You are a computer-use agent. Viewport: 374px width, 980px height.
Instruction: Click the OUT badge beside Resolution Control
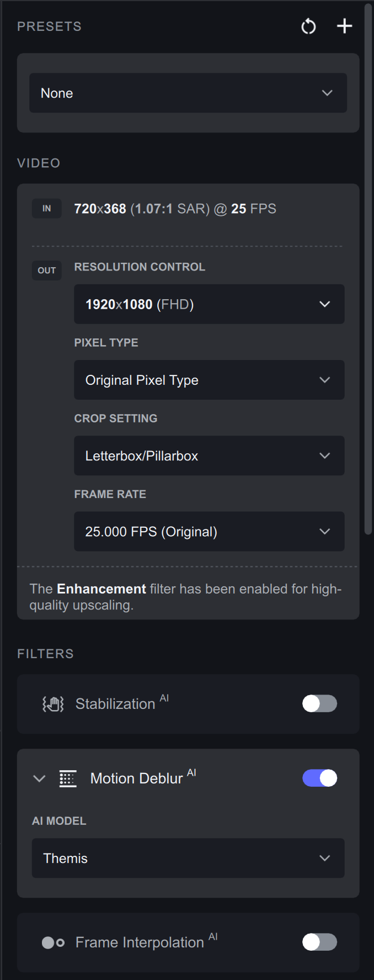[x=47, y=271]
